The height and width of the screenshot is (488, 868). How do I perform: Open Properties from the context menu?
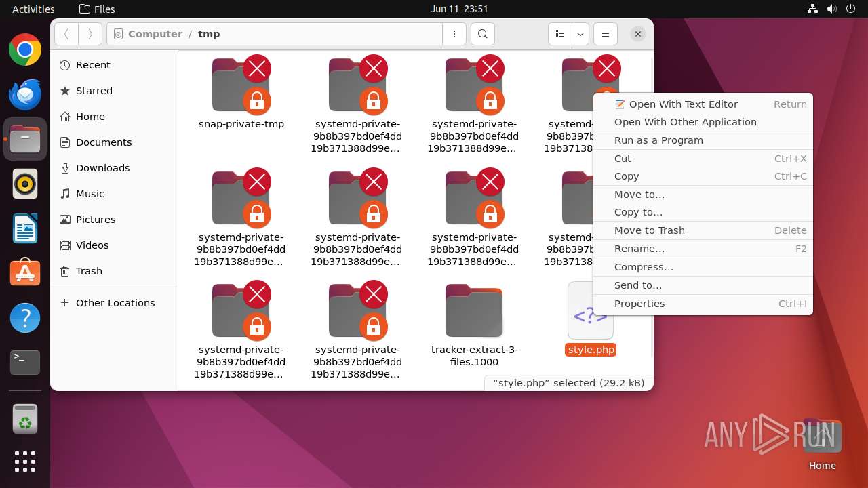point(703,304)
